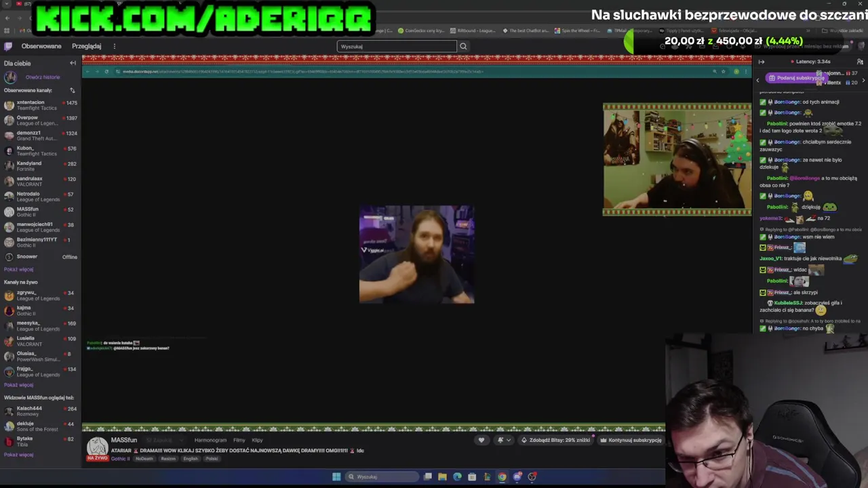Screen dimensions: 868x488
Task: Expand Pokaż więcej under MASSfun viewers section
Action: pos(18,455)
